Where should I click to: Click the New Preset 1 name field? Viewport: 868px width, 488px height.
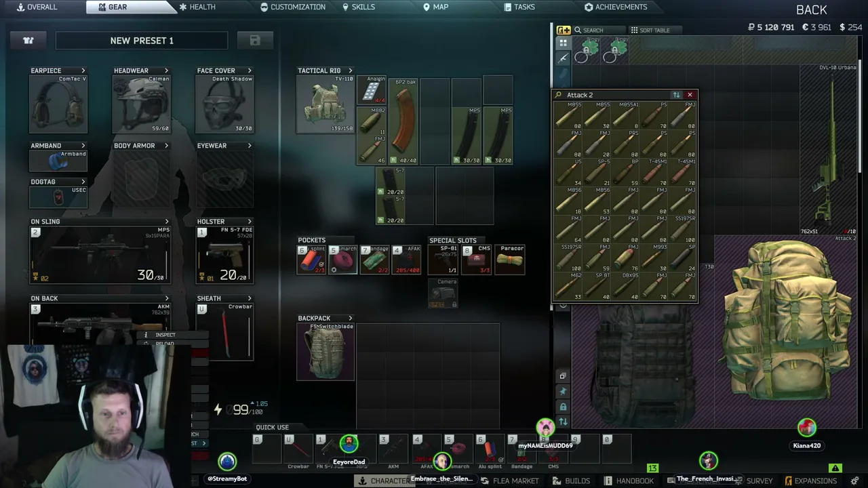click(x=142, y=41)
